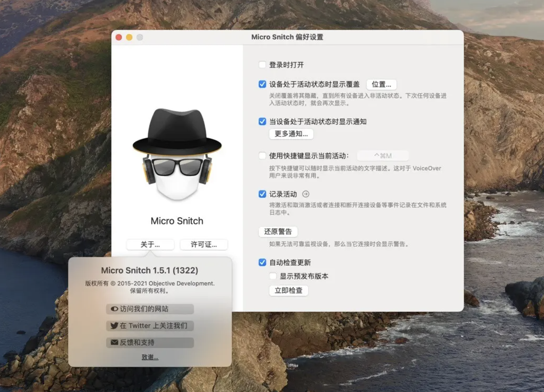Open the 许可证… dialog

[x=204, y=245]
